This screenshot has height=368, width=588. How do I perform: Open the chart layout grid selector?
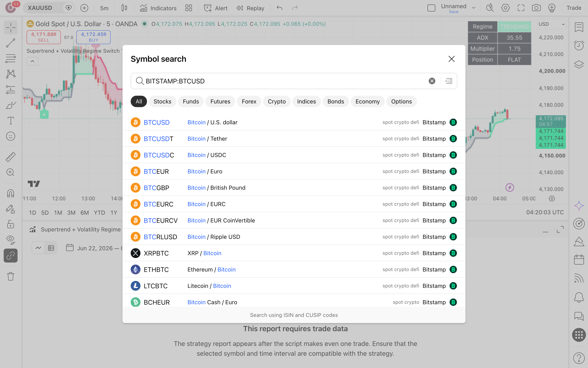coord(189,8)
